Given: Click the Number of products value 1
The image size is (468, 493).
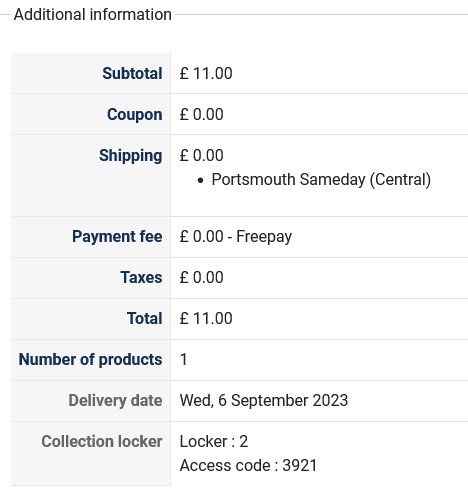Looking at the screenshot, I should pos(183,359).
